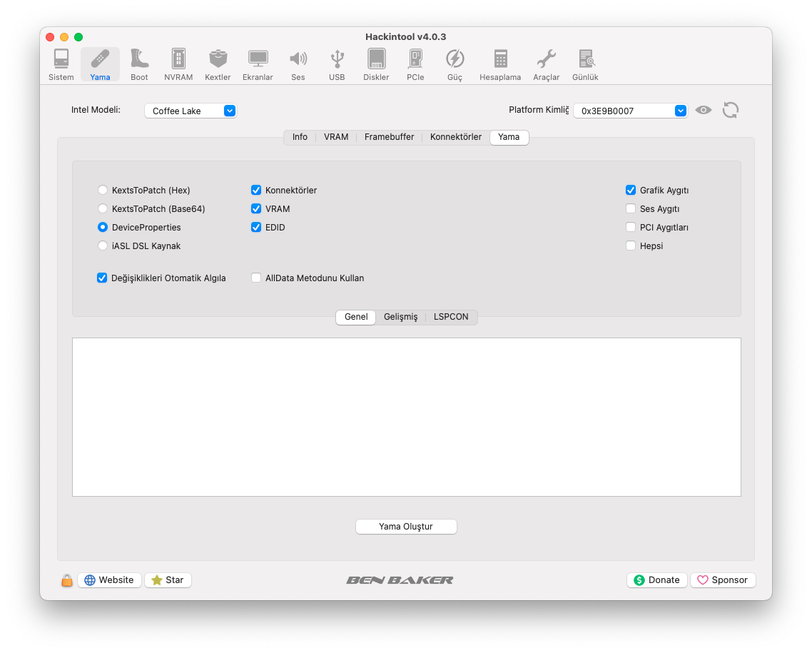
Task: Toggle the eye icon beside Platform Kimliği
Action: (704, 110)
